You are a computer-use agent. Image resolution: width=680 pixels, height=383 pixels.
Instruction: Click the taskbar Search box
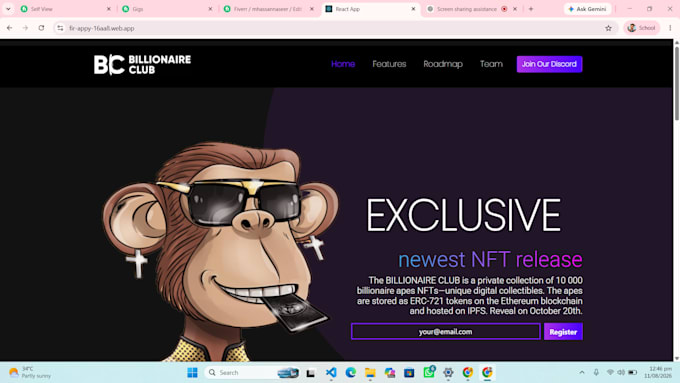click(252, 373)
